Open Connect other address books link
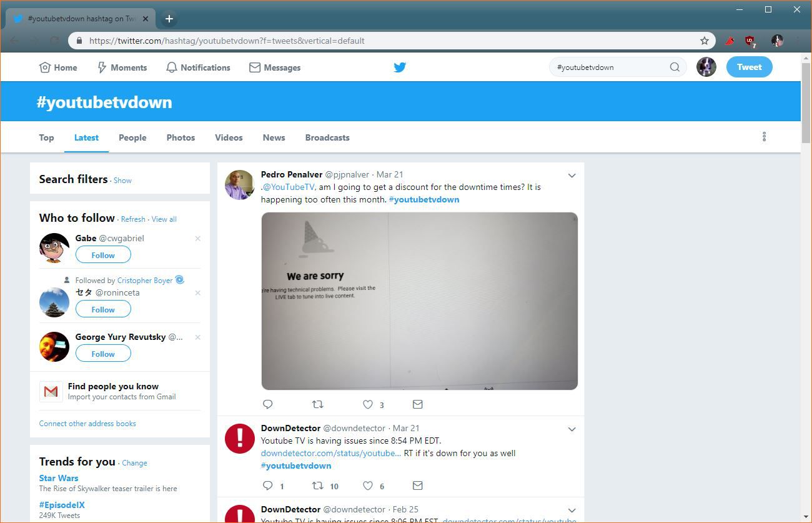812x523 pixels. click(x=87, y=423)
